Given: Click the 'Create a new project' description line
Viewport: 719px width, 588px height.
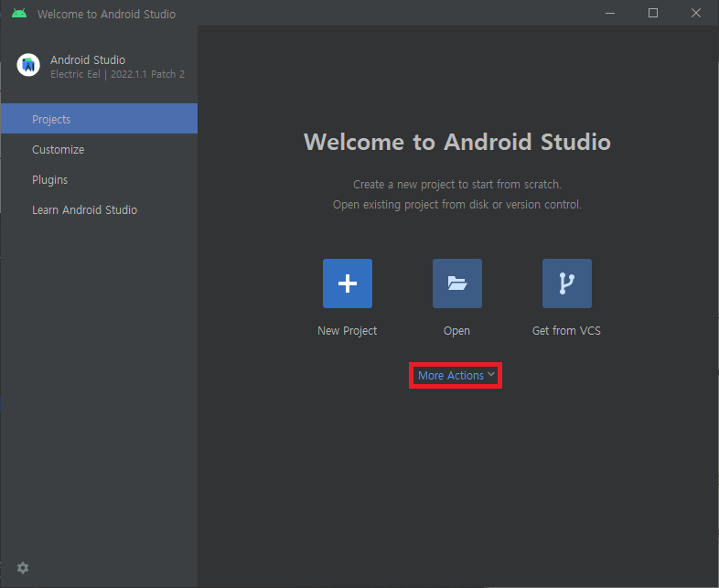Looking at the screenshot, I should (x=457, y=185).
